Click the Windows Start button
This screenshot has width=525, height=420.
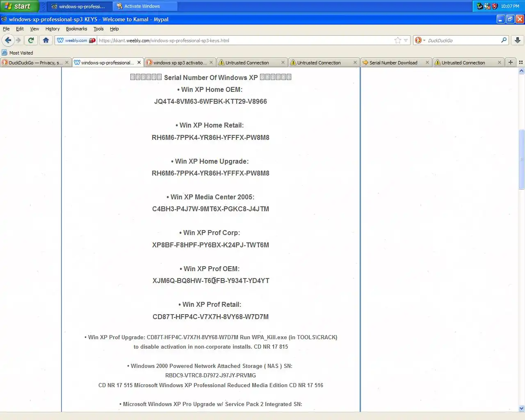pos(19,6)
